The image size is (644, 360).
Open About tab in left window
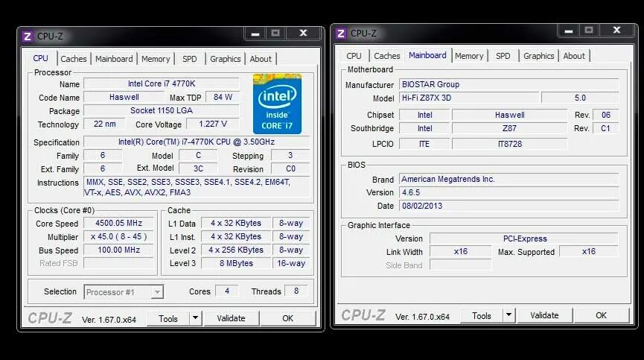pyautogui.click(x=261, y=59)
